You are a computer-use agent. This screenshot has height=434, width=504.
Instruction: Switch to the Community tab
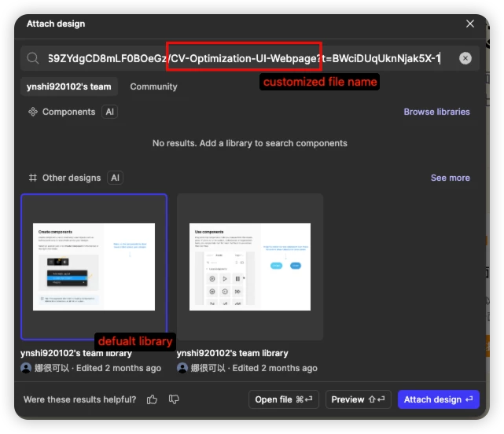pyautogui.click(x=153, y=86)
